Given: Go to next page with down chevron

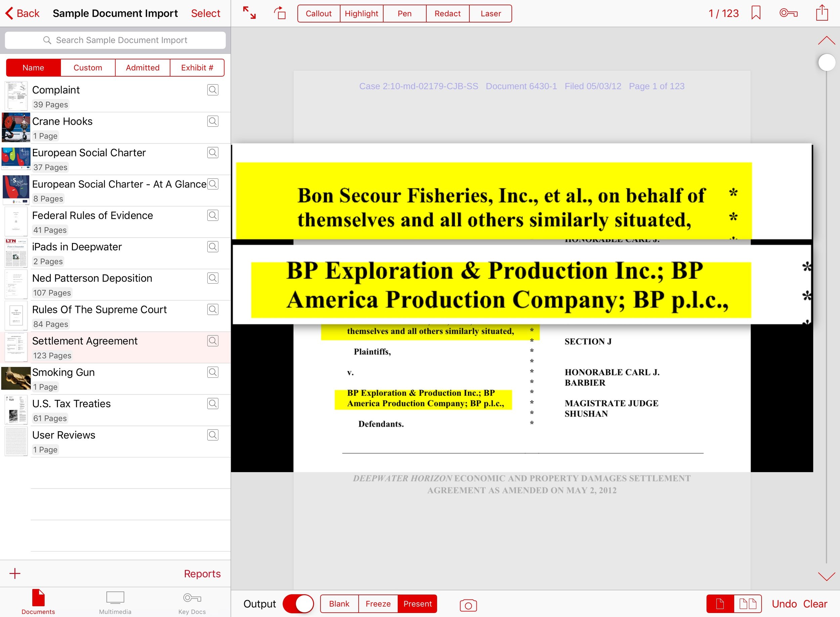Looking at the screenshot, I should click(x=826, y=576).
